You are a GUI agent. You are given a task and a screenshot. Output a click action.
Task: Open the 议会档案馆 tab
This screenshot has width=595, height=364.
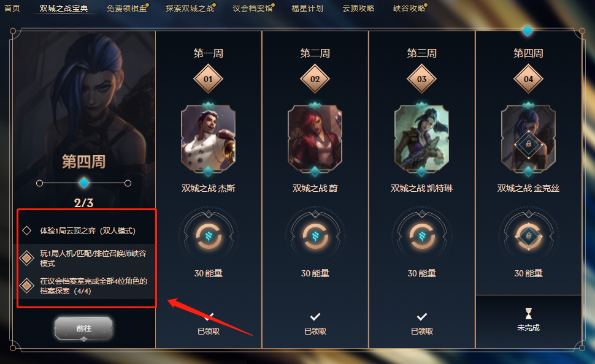[x=253, y=8]
